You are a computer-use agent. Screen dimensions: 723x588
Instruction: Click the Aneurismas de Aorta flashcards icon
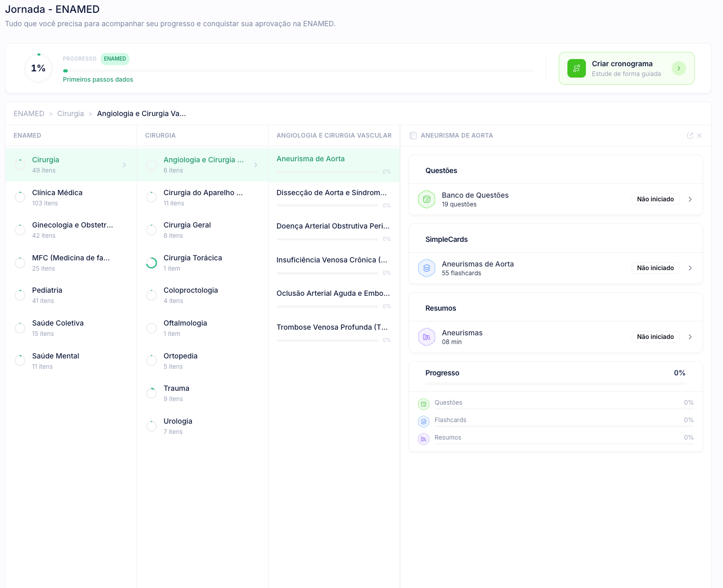pos(426,268)
